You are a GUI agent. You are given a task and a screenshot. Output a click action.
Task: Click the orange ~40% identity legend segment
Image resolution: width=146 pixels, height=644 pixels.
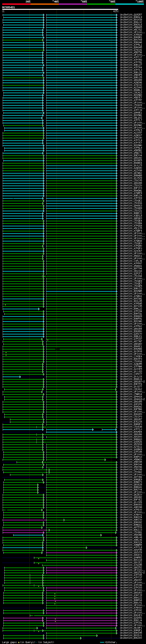[45, 4]
